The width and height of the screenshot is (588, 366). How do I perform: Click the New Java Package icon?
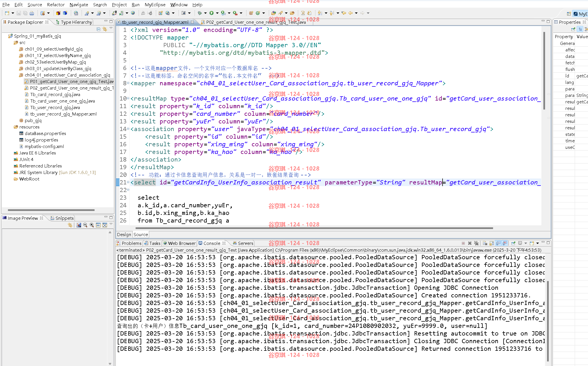(x=251, y=13)
